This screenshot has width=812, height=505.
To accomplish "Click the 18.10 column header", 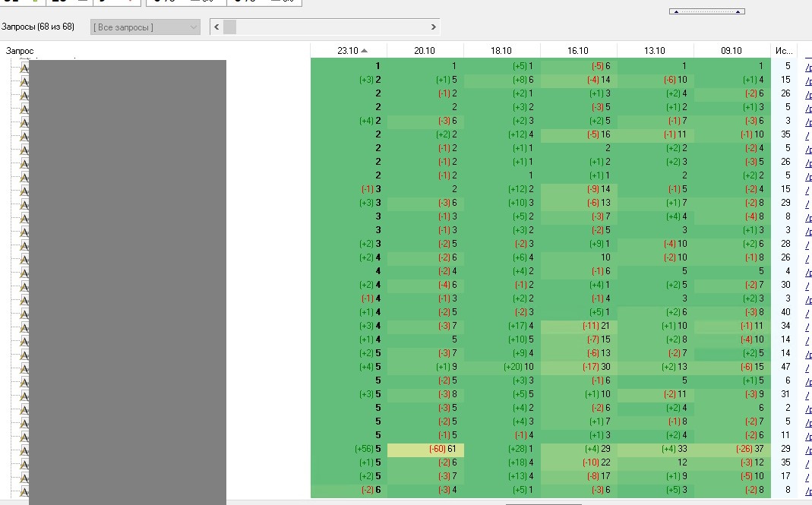I will [501, 50].
